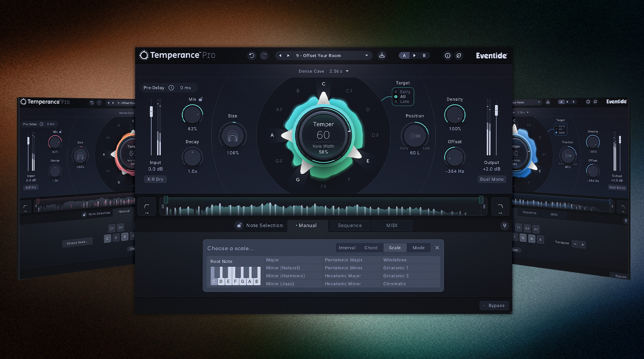Select the Chord tab in scale chooser

click(371, 248)
